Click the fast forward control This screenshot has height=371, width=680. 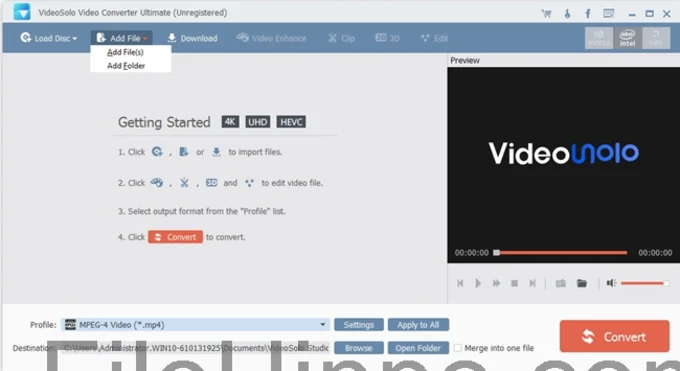pos(496,283)
